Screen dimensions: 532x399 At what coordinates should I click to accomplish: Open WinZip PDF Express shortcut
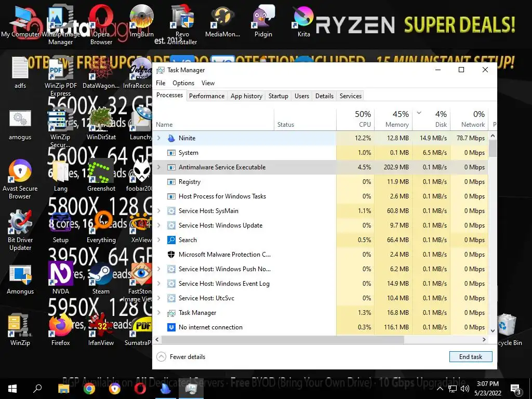(60, 77)
